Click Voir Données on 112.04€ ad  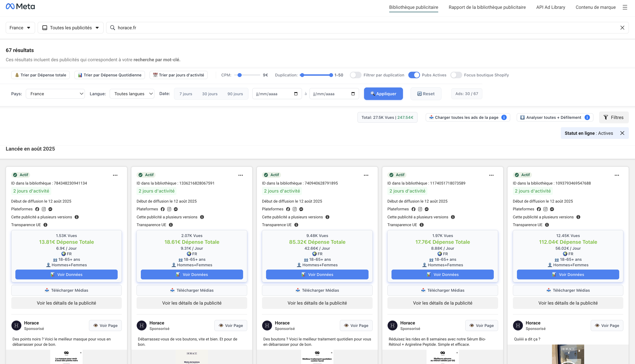[568, 274]
